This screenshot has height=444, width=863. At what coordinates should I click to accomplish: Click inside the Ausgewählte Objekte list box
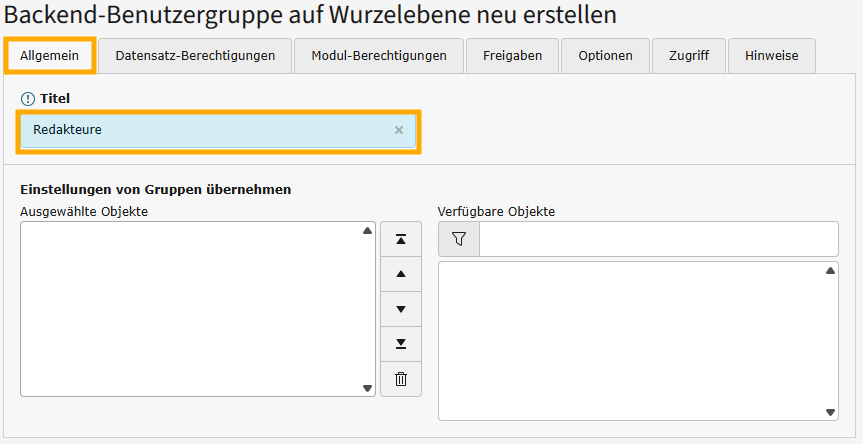point(190,309)
